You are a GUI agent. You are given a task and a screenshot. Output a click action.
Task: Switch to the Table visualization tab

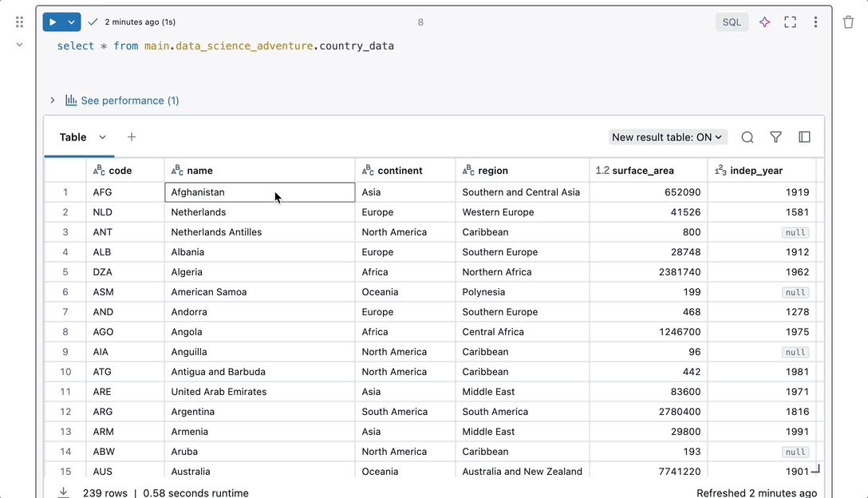[73, 136]
